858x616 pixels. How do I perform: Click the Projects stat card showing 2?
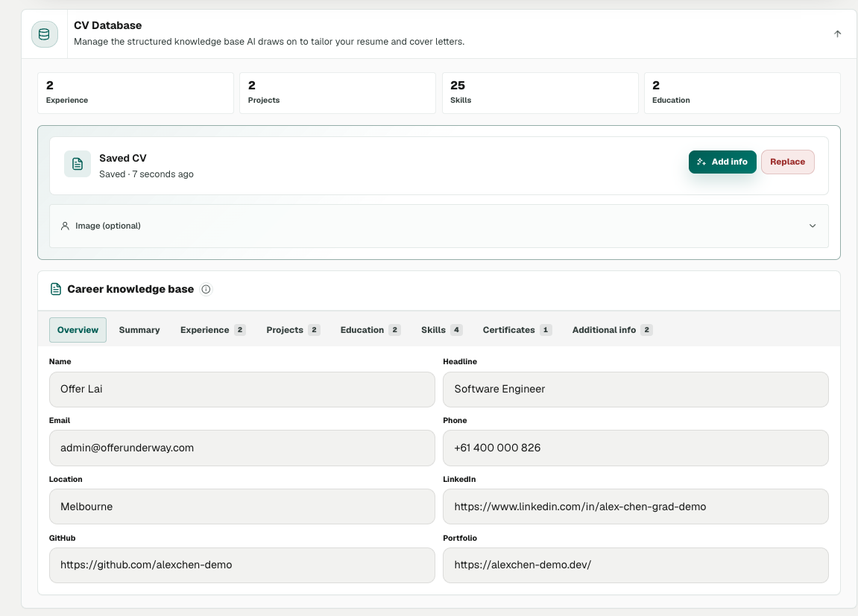[x=338, y=93]
